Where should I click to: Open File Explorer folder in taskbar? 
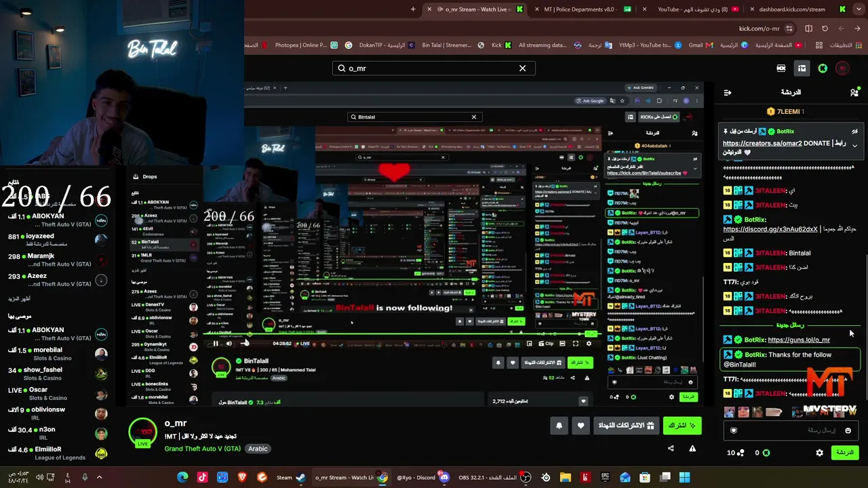tap(566, 477)
